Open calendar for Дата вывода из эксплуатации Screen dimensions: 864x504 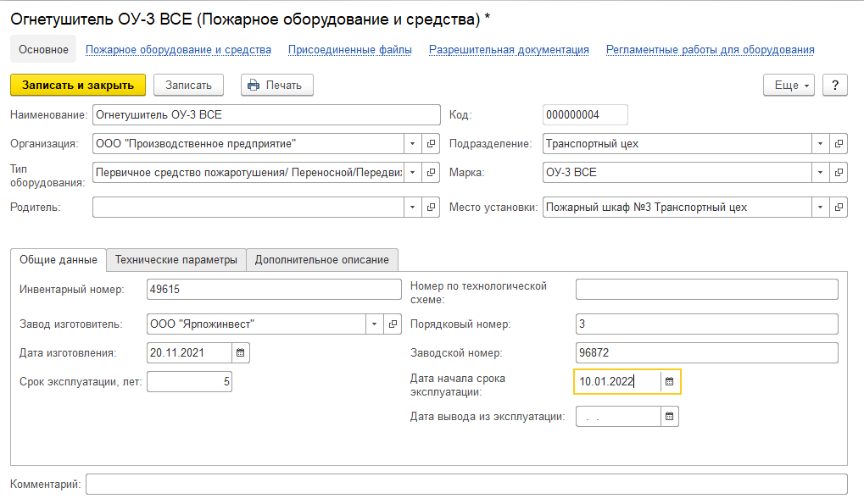[669, 416]
